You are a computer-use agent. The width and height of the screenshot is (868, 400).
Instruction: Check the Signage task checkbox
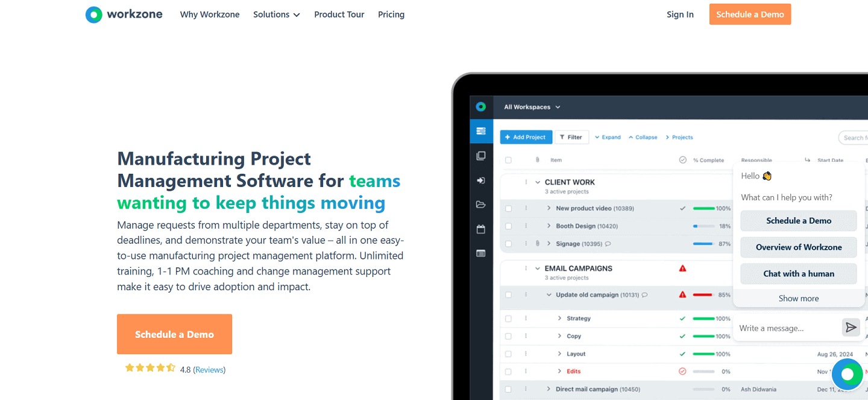tap(508, 243)
